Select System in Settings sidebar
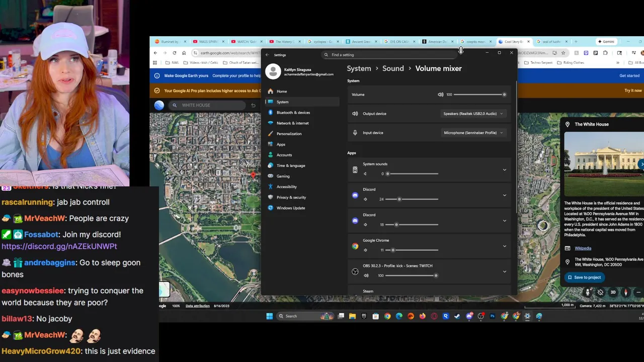 pyautogui.click(x=302, y=102)
